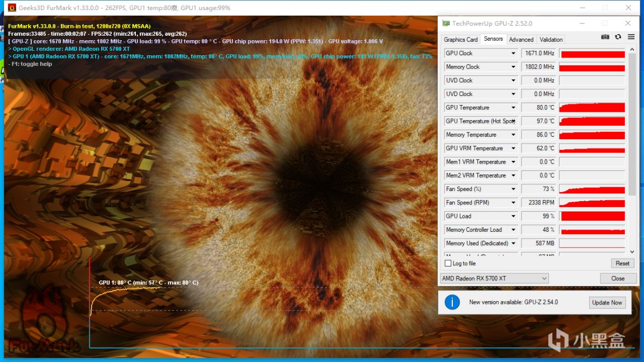This screenshot has width=644, height=362.
Task: Open the GPU-Z hamburger menu
Action: click(631, 37)
